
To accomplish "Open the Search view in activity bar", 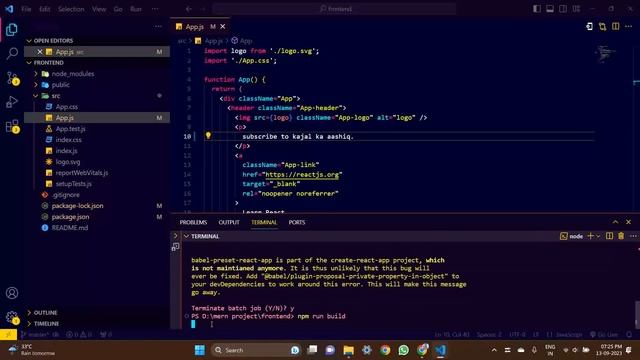I will coord(12,53).
